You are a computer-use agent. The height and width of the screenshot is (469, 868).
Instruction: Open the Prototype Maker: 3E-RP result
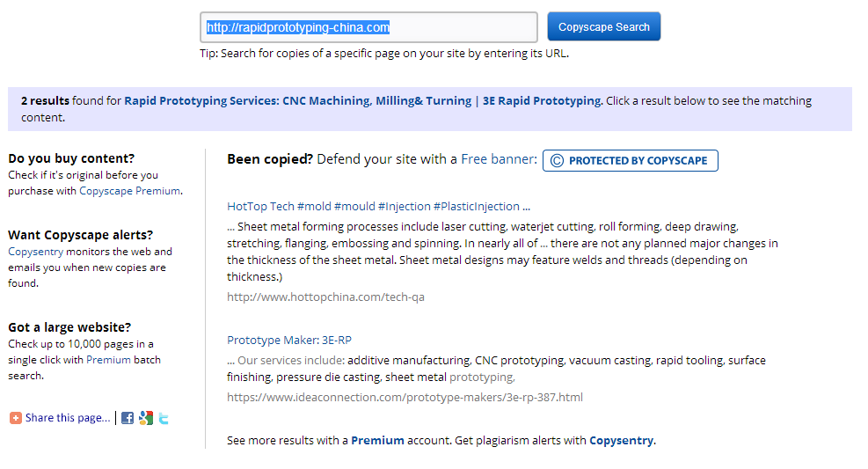coord(289,340)
